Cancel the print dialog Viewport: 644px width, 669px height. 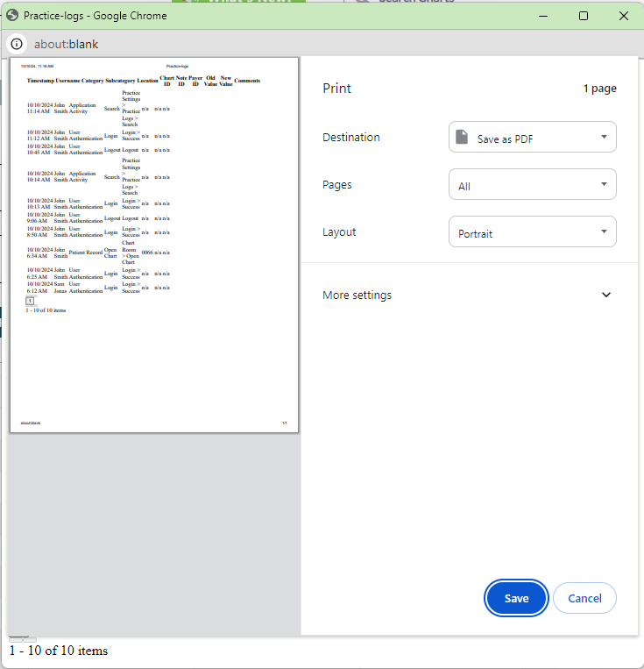pos(584,598)
